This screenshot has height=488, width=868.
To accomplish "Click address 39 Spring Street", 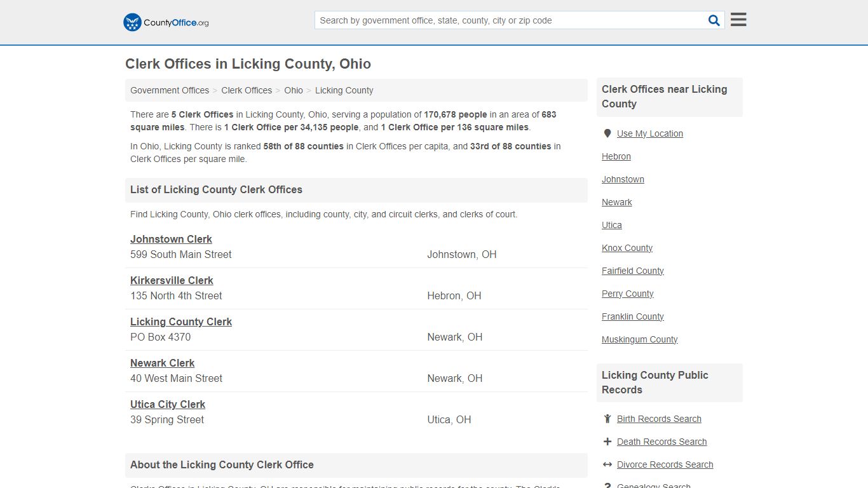I will (x=167, y=419).
